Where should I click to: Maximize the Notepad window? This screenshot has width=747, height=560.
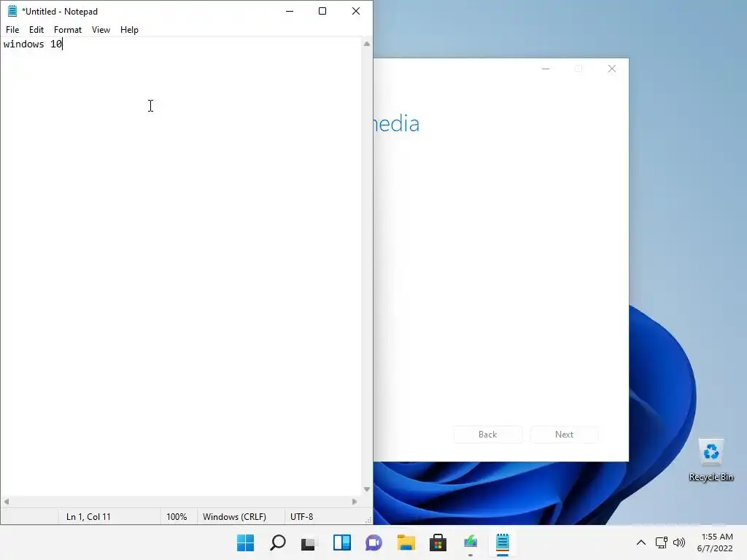tap(322, 11)
